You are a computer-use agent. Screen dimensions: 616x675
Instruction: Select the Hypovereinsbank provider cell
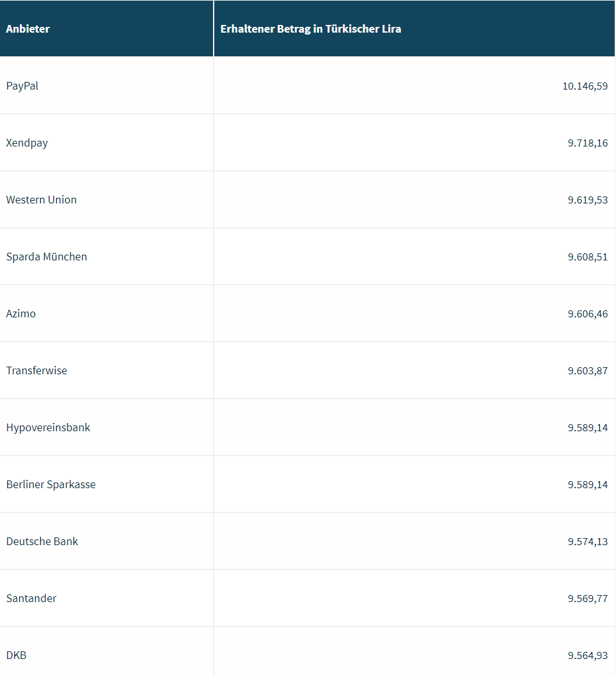49,427
